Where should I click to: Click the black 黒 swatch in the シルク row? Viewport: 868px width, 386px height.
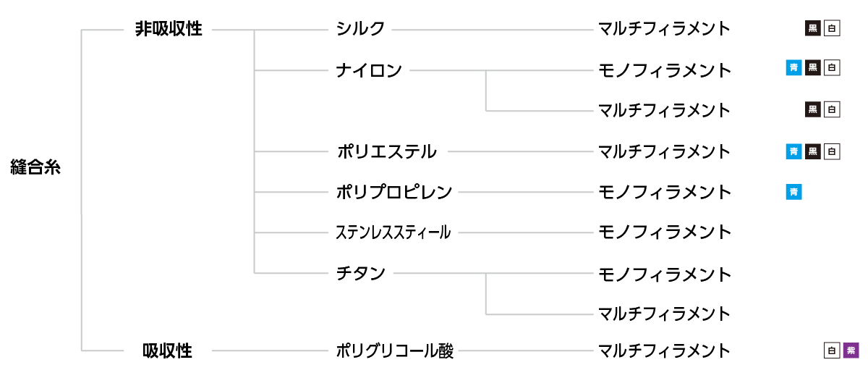click(x=813, y=29)
